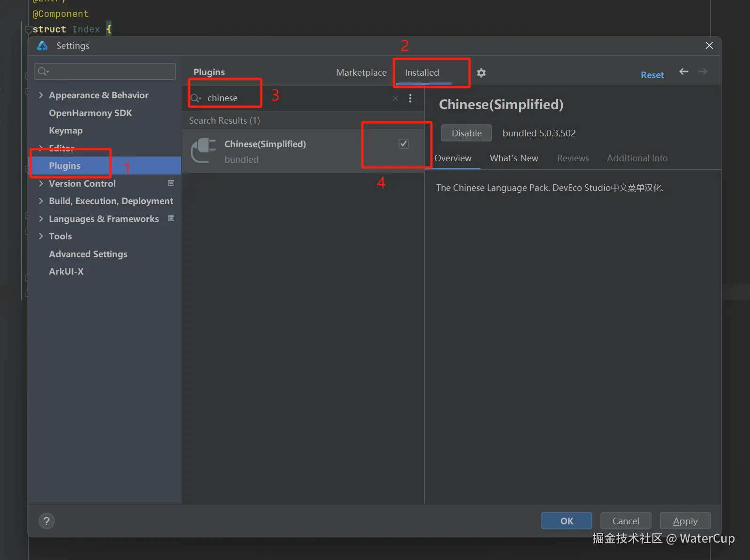
Task: Click the forward arrow navigation icon
Action: coord(702,71)
